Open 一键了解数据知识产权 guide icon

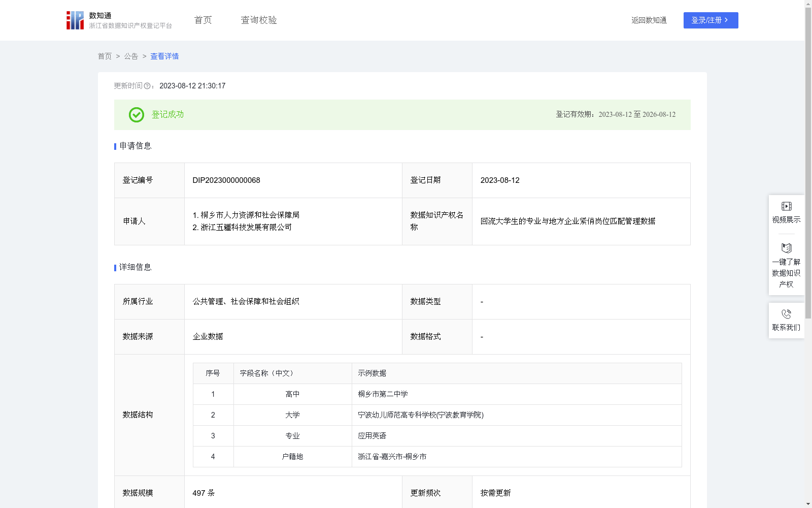pos(786,248)
